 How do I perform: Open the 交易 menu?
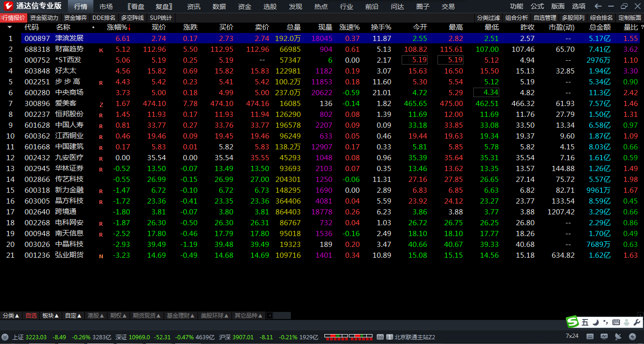pyautogui.click(x=448, y=6)
